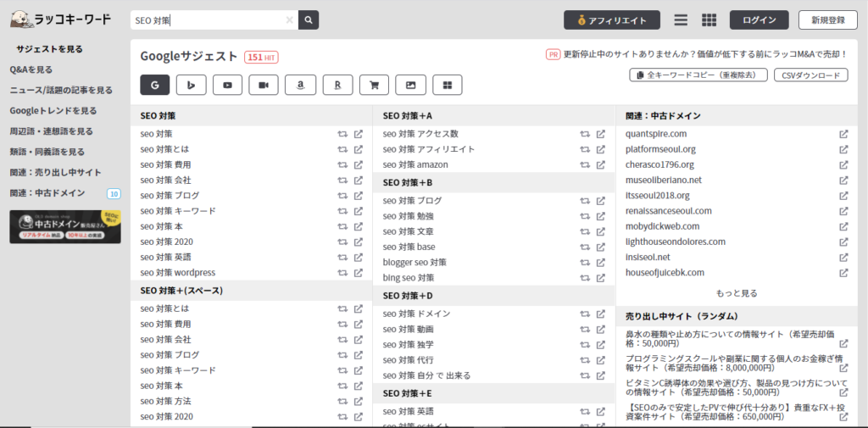Switch to Rakuten suggest source icon
Screen dimensions: 868x428
click(x=337, y=85)
